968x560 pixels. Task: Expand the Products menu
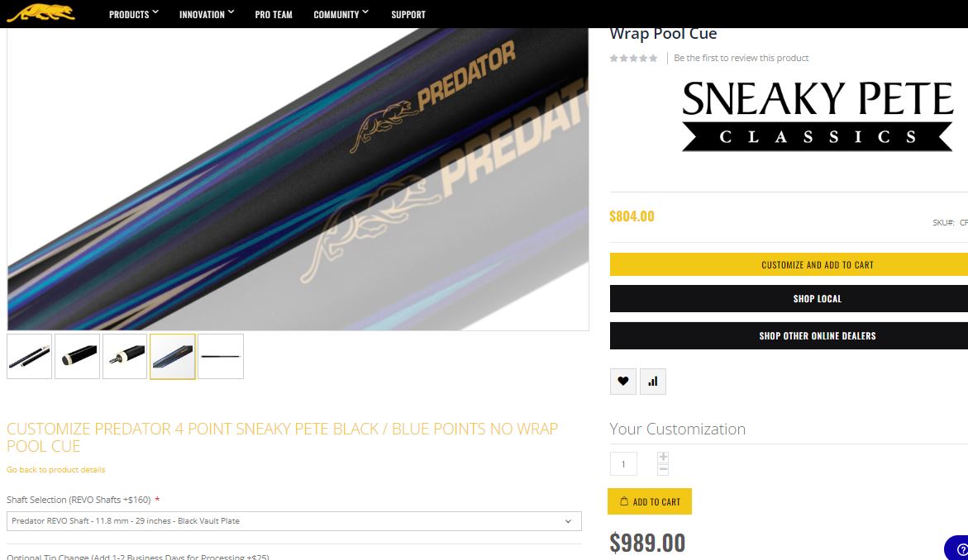133,14
